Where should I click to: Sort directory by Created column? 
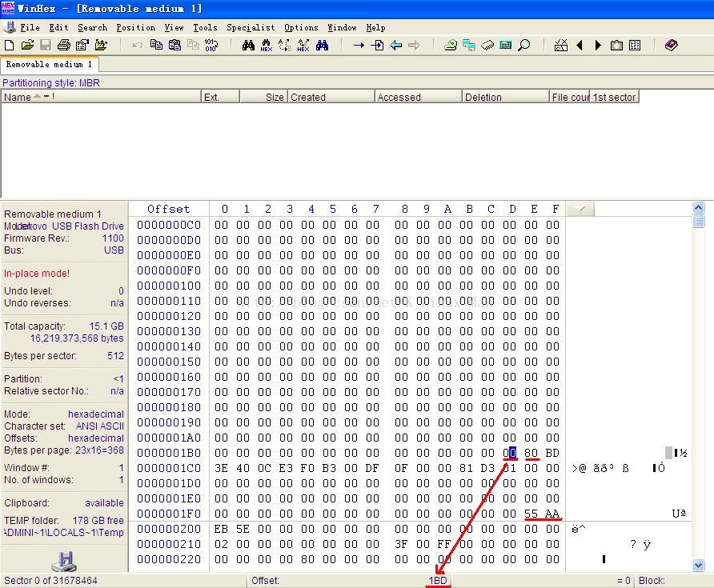click(331, 97)
